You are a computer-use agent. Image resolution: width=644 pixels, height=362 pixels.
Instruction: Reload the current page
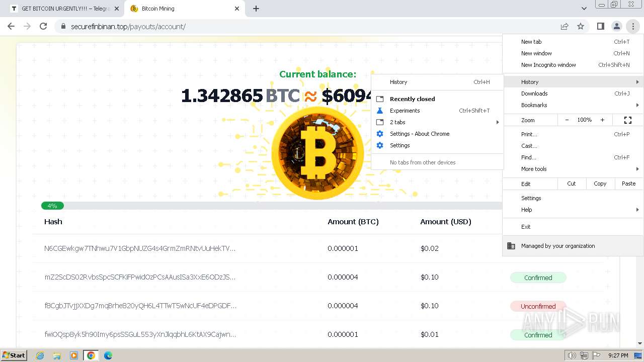[43, 26]
